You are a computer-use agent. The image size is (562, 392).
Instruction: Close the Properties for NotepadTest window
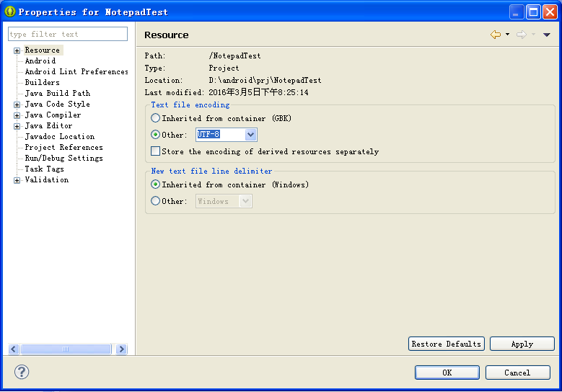(550, 12)
